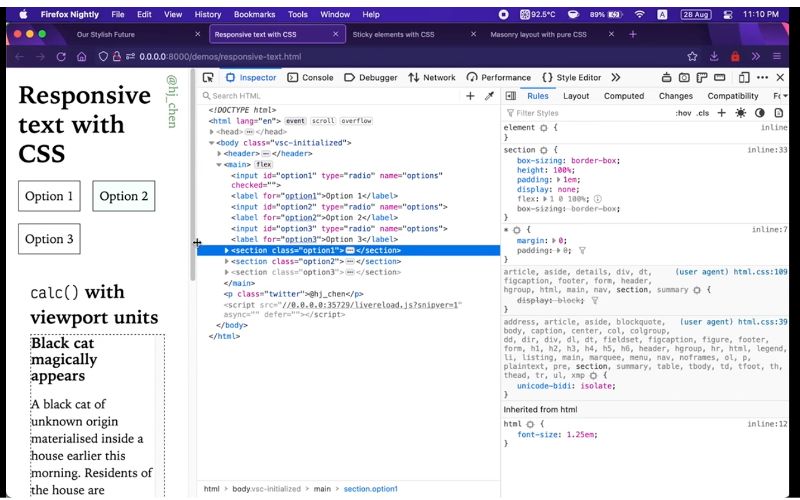Reload the current page
Viewport: 800px width, 500px height.
click(61, 57)
